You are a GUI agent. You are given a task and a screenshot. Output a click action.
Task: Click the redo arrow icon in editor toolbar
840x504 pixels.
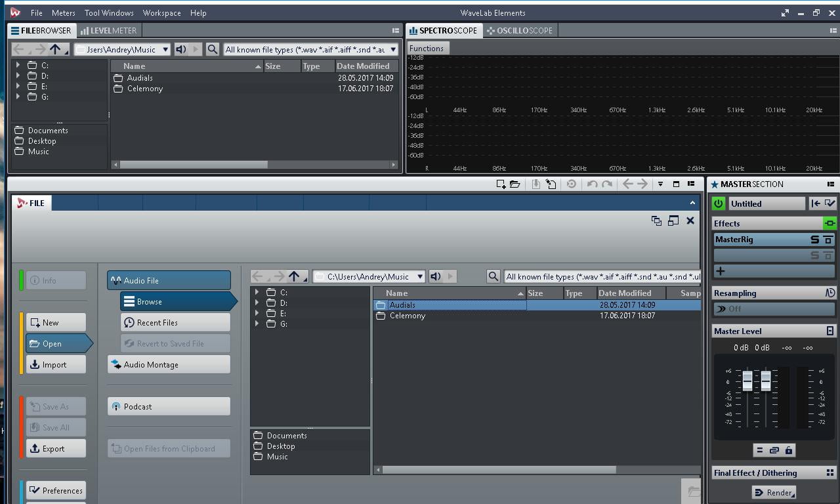click(x=607, y=184)
